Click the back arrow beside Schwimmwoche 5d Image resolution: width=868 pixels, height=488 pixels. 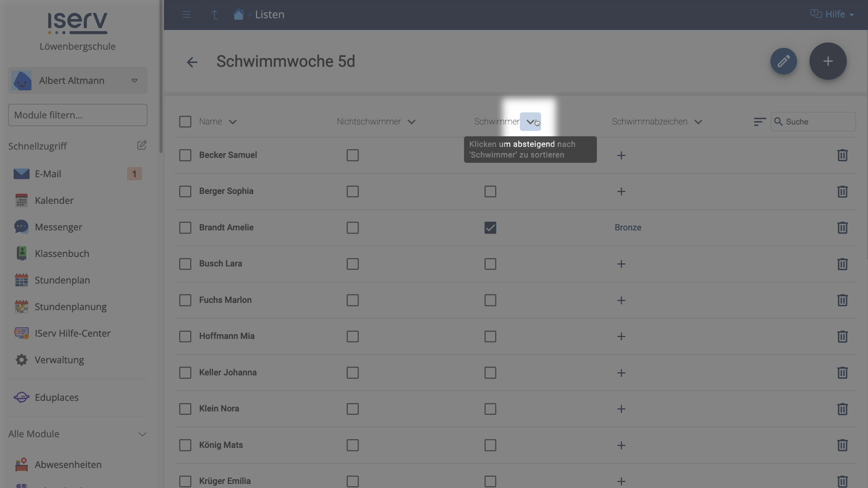click(x=192, y=62)
